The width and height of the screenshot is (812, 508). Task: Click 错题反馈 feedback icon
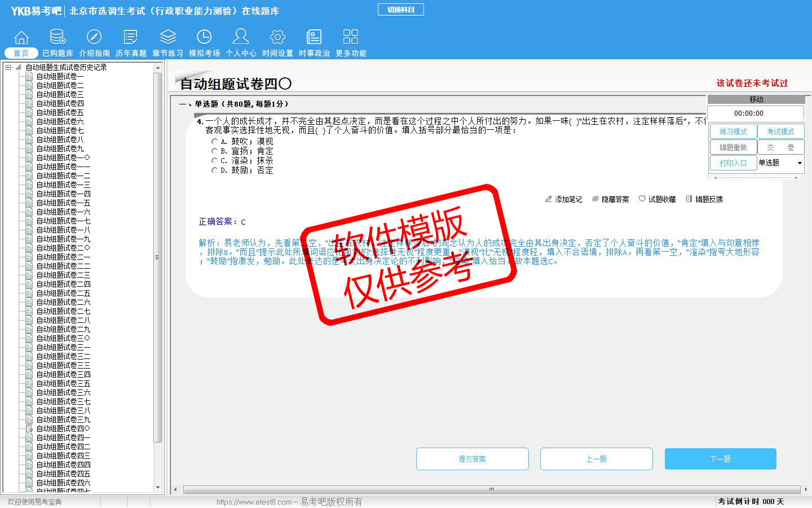(689, 199)
